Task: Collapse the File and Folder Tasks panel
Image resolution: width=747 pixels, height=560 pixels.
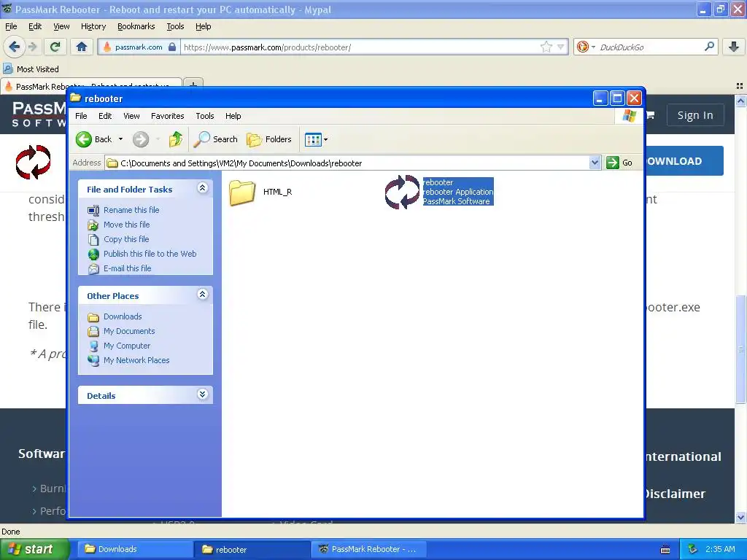Action: (203, 187)
